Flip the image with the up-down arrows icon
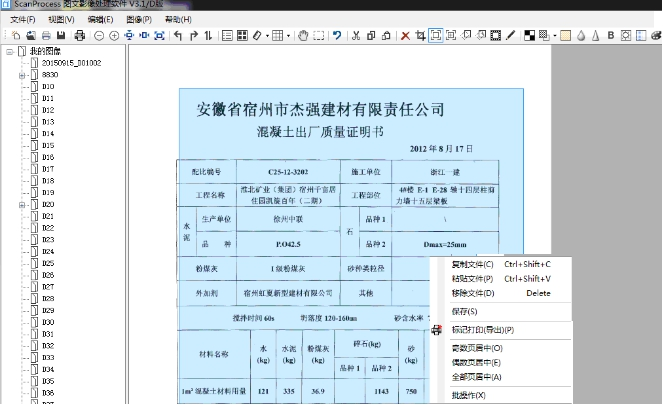This screenshot has width=663, height=405. click(208, 36)
